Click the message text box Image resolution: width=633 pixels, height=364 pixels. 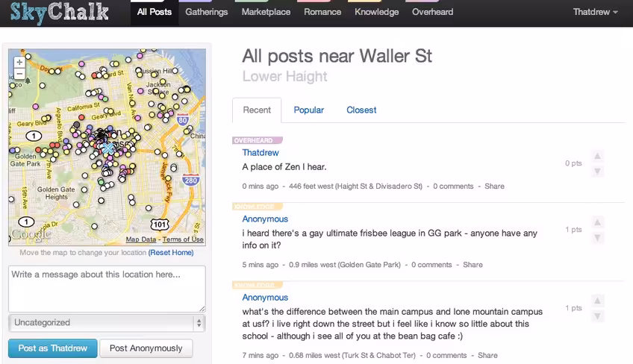[x=107, y=289]
